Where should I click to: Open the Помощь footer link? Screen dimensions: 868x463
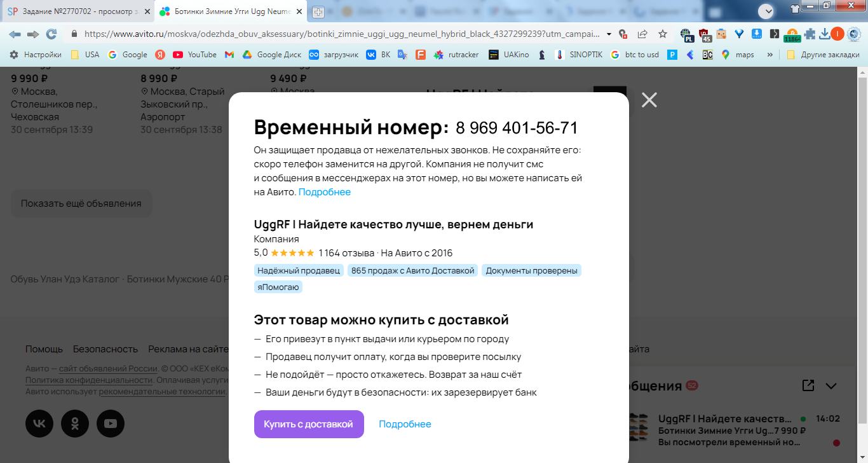44,349
